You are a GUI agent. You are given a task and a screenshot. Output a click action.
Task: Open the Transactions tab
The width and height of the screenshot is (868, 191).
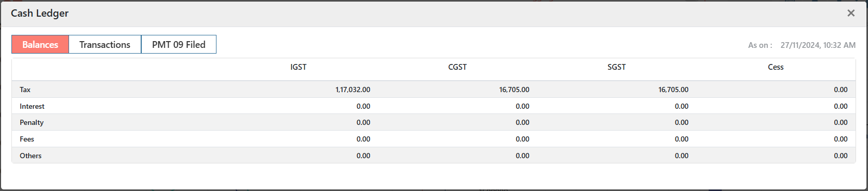[x=105, y=44]
